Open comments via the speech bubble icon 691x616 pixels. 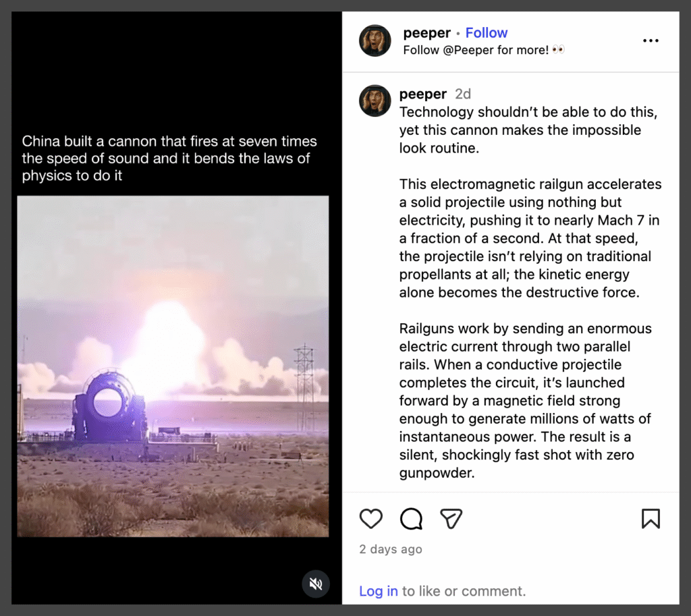click(411, 518)
